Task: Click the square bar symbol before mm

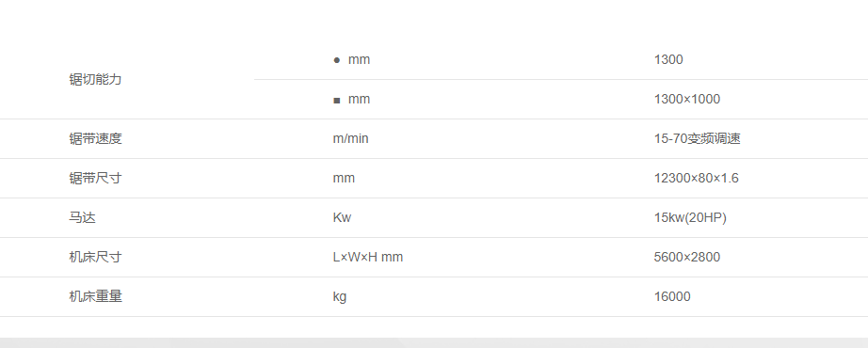Action: (337, 100)
